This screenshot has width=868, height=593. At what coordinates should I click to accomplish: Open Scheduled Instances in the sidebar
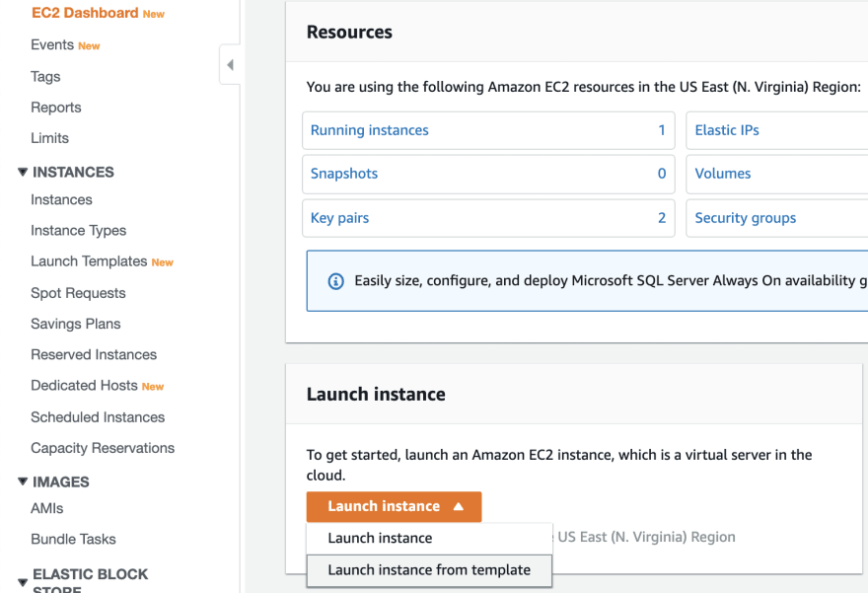98,417
